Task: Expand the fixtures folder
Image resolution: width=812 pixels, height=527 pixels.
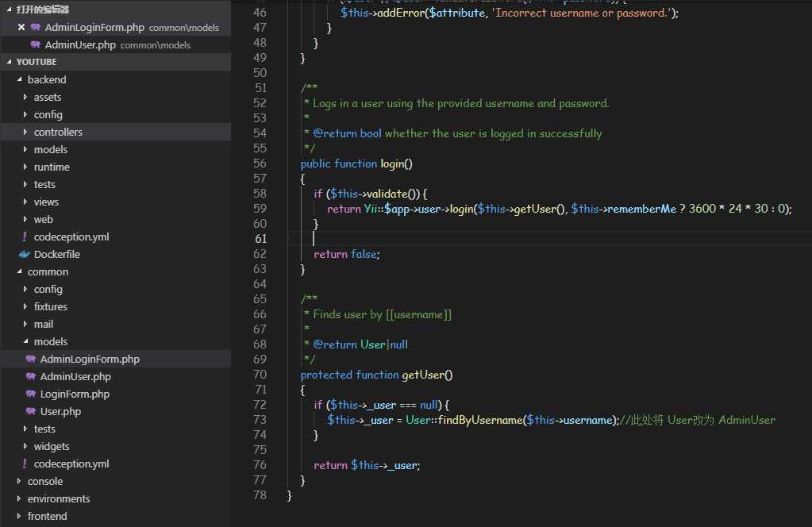Action: pyautogui.click(x=25, y=307)
